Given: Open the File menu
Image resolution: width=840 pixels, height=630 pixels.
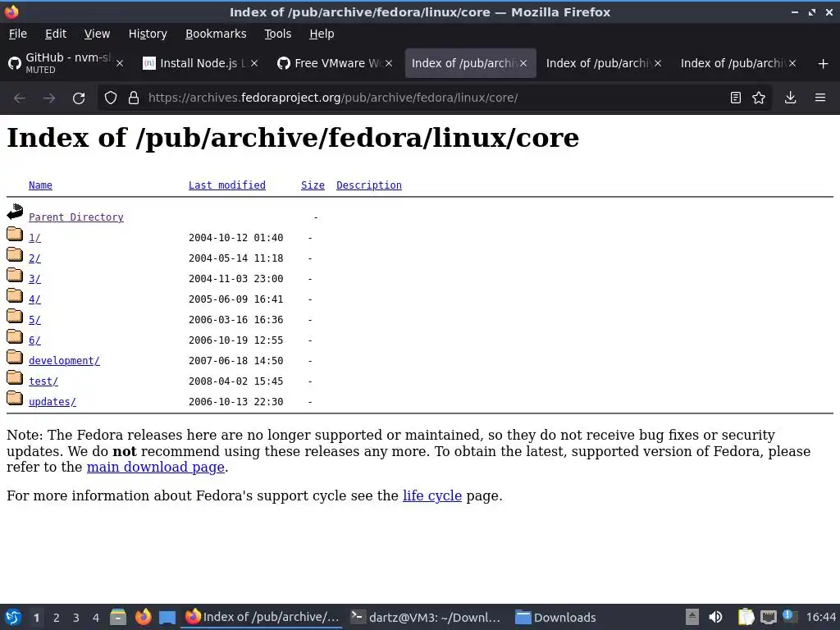Looking at the screenshot, I should tap(18, 34).
